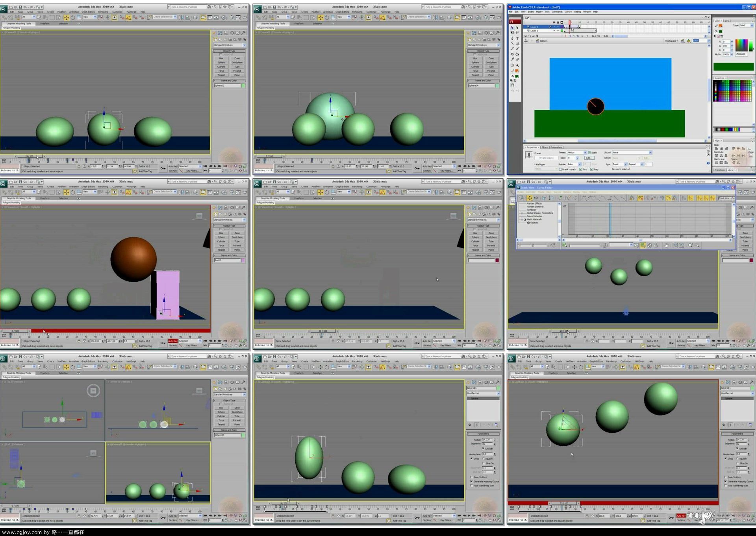Select the Brush tool in Flash
Screen dimensions: 756x536
[517, 48]
